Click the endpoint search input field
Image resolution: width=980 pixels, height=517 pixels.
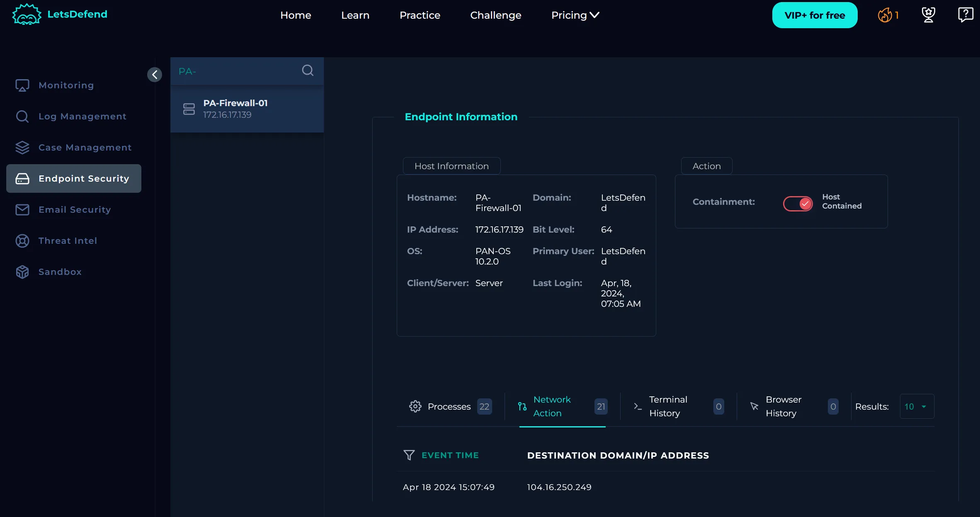point(236,71)
